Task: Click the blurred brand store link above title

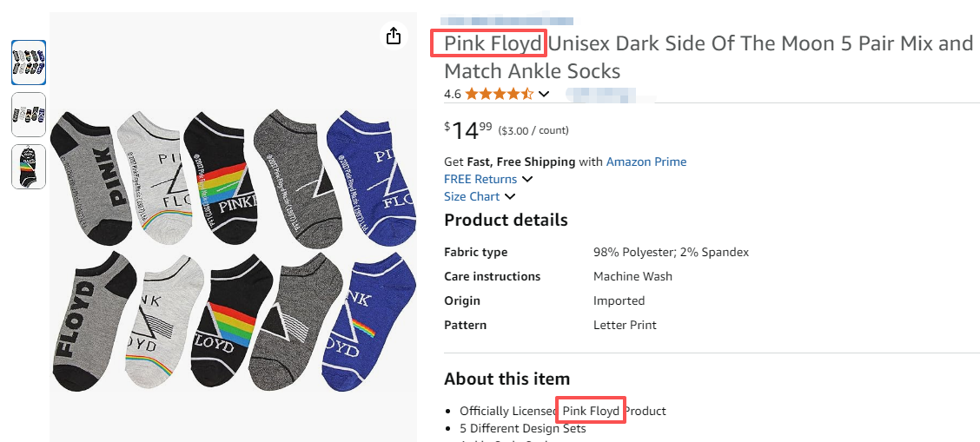Action: point(507,20)
